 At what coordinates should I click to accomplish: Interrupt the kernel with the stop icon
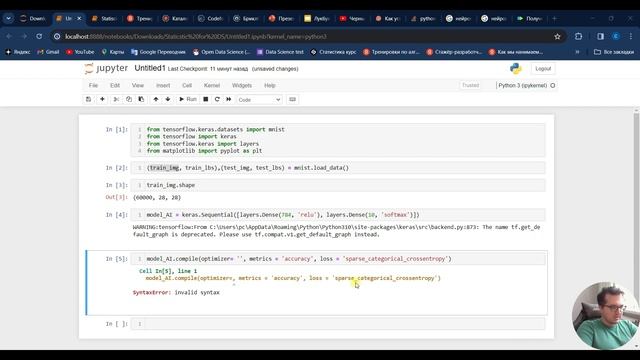(206, 99)
